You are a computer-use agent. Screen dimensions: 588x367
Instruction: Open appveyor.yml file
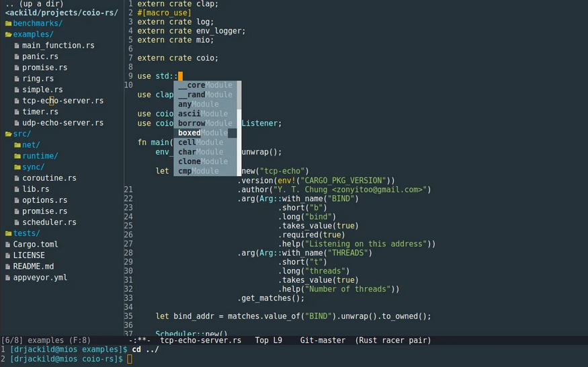(x=40, y=278)
